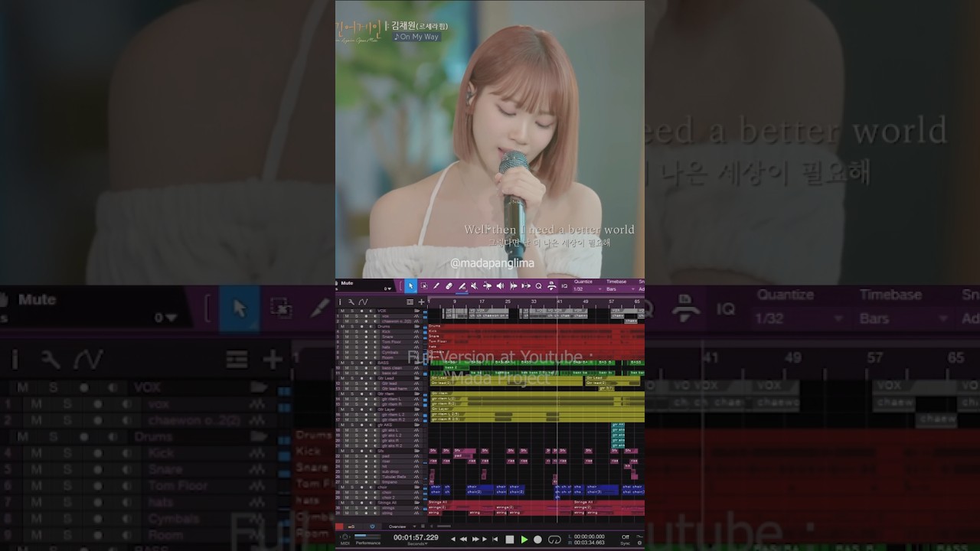Open the track list icon
The image size is (980, 551).
click(410, 302)
